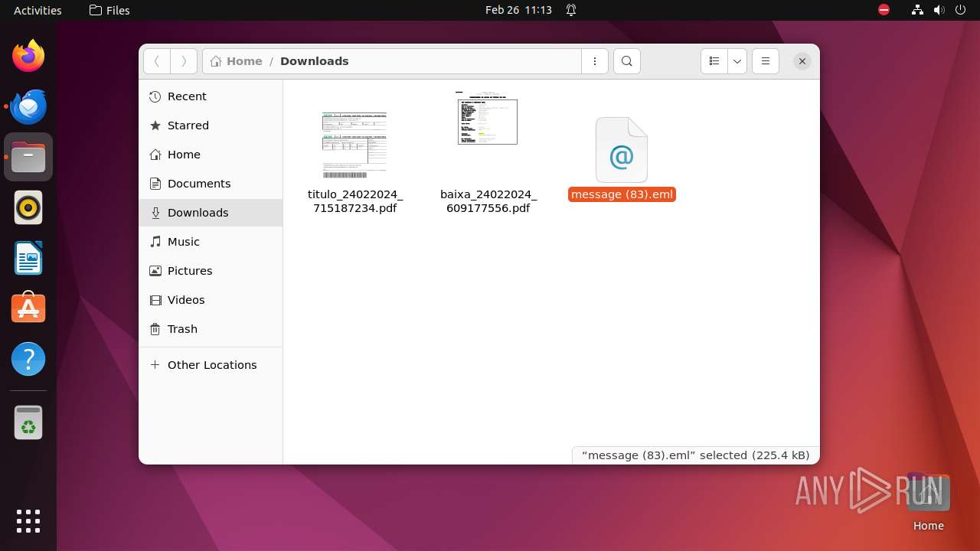Open Pictures in the sidebar
This screenshot has width=980, height=551.
click(x=211, y=271)
